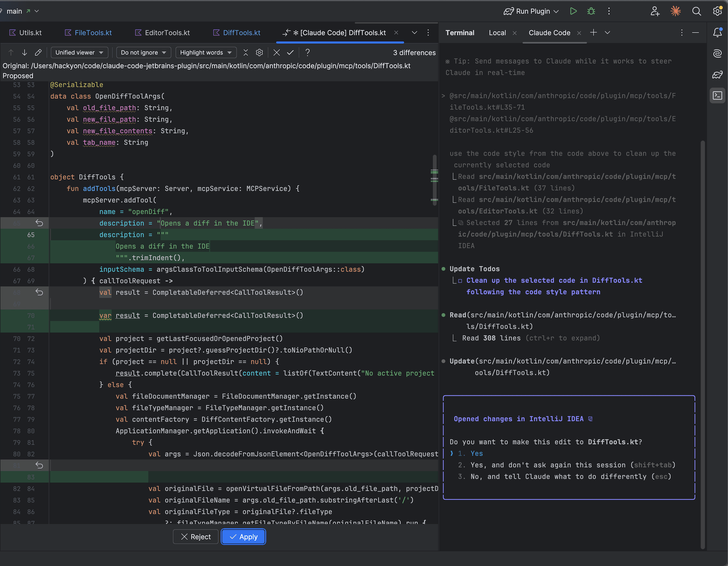This screenshot has height=566, width=728.
Task: Revert the 'val result' line change
Action: pyautogui.click(x=39, y=292)
